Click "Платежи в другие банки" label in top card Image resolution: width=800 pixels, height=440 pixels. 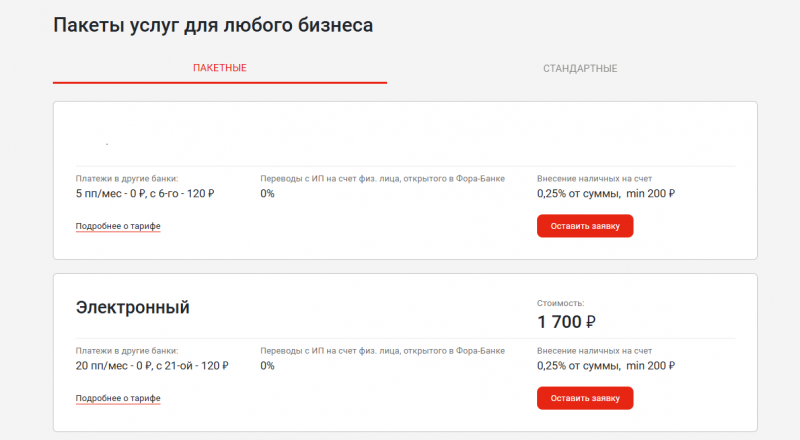tap(127, 179)
